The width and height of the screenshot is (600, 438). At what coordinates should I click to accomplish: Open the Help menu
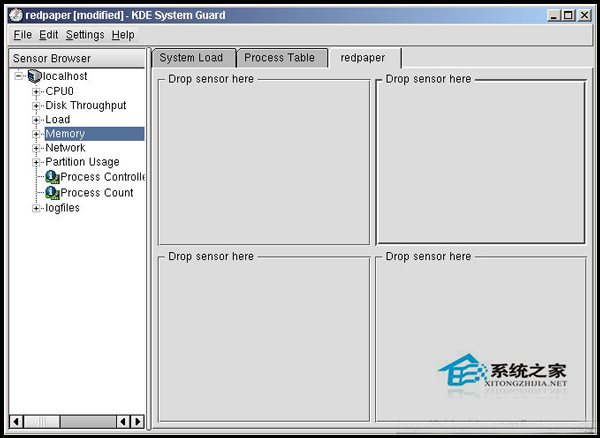click(x=123, y=35)
